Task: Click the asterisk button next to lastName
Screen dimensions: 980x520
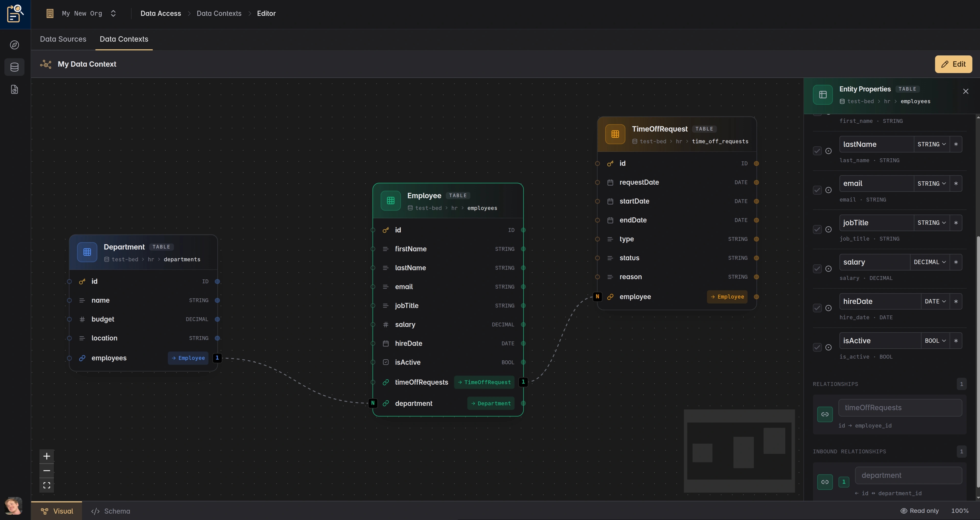Action: tap(956, 145)
